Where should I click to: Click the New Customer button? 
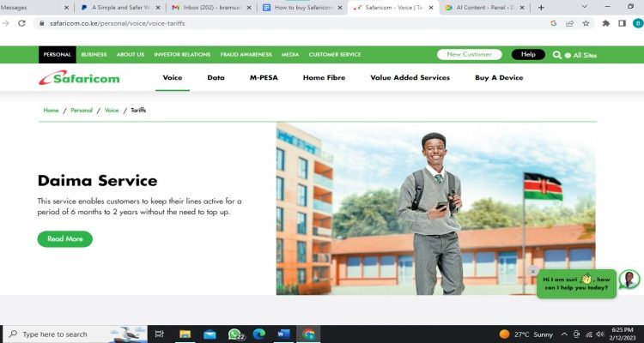click(470, 54)
